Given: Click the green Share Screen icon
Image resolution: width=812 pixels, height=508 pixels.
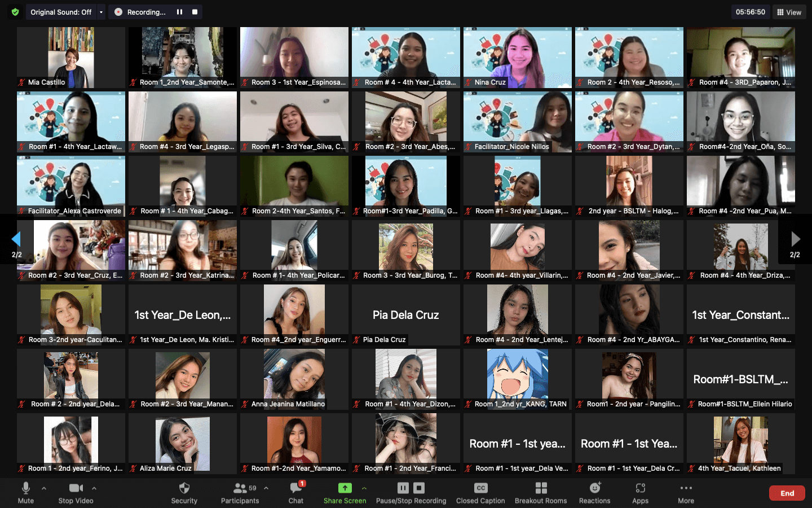Looking at the screenshot, I should pos(345,488).
